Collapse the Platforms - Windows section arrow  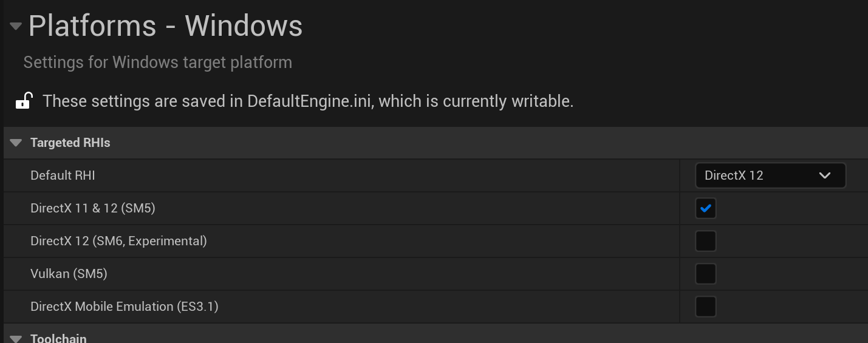16,26
